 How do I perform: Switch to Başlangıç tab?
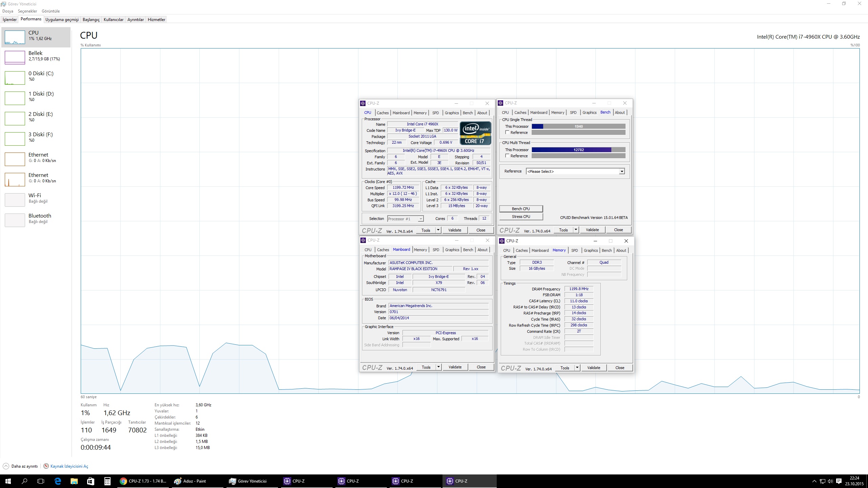(x=91, y=20)
